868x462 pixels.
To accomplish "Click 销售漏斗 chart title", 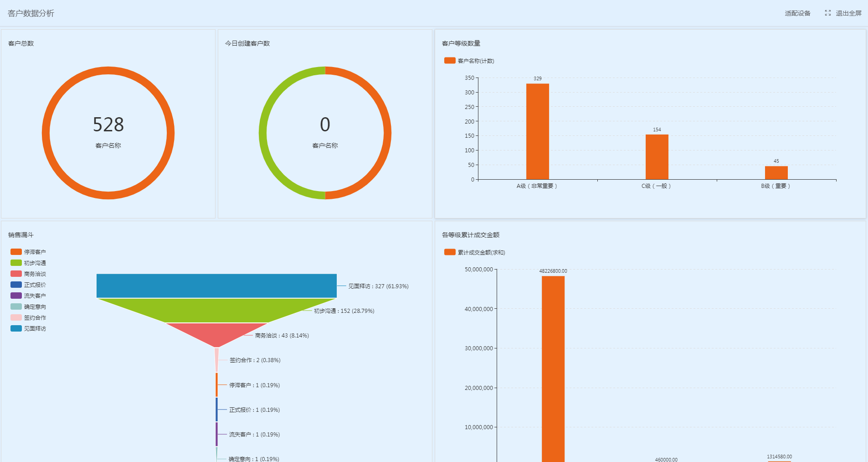I will click(x=21, y=235).
